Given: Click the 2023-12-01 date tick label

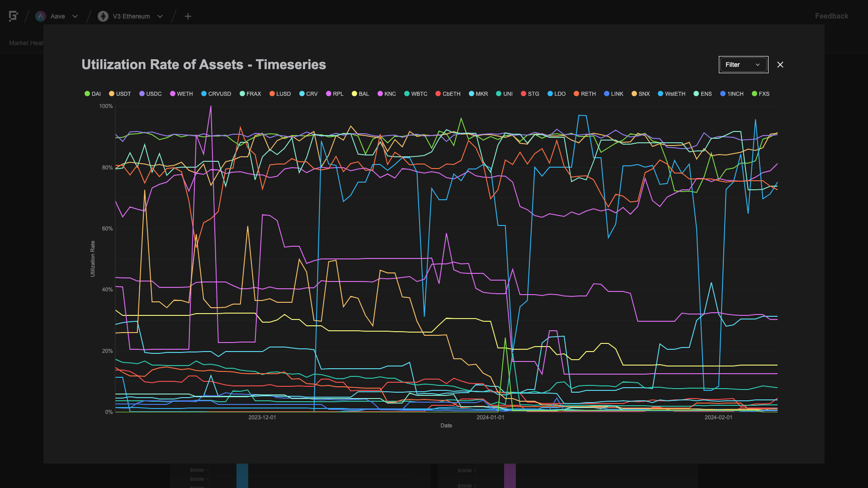Looking at the screenshot, I should (x=262, y=418).
